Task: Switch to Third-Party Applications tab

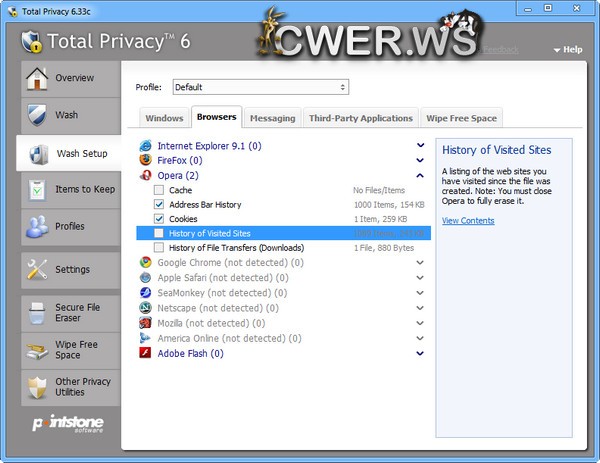Action: coord(360,118)
